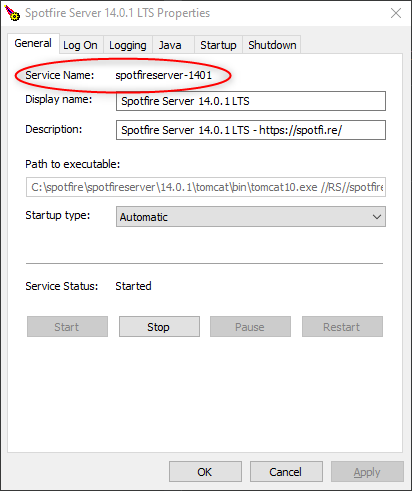Dismiss the dialog with Cancel
The height and width of the screenshot is (491, 412).
pyautogui.click(x=286, y=472)
